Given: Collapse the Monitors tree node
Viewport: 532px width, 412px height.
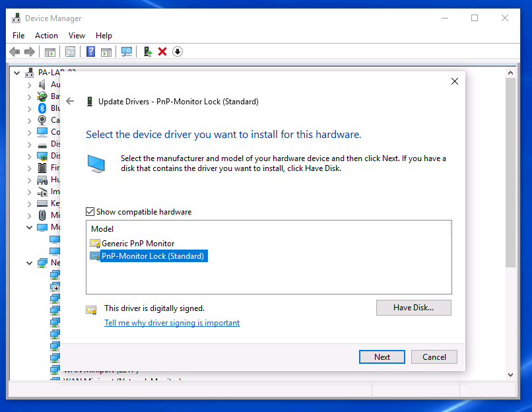Looking at the screenshot, I should click(29, 227).
